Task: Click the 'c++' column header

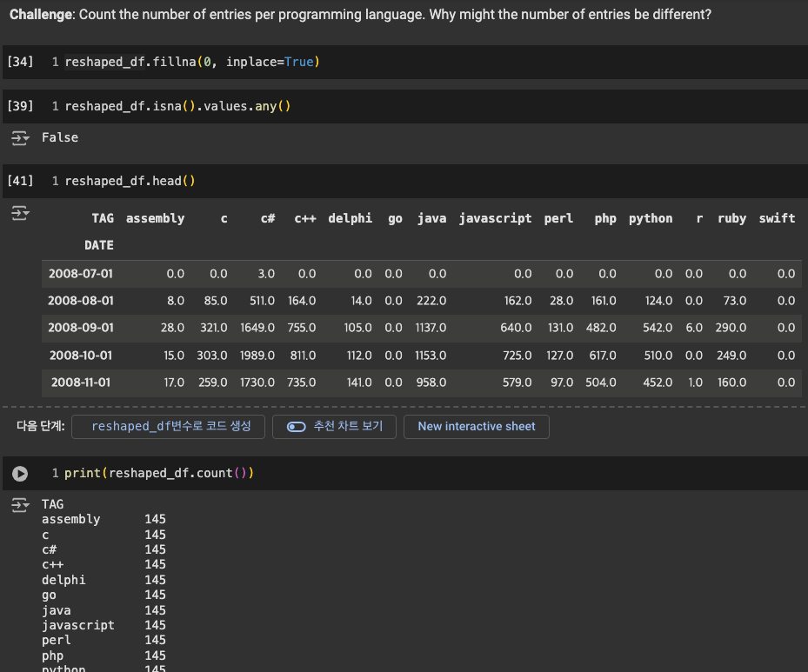Action: [x=305, y=218]
